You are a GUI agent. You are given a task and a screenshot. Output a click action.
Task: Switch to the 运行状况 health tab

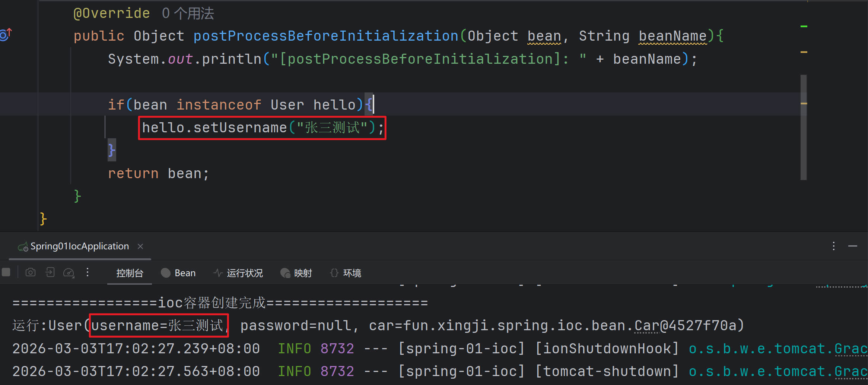[x=238, y=273]
